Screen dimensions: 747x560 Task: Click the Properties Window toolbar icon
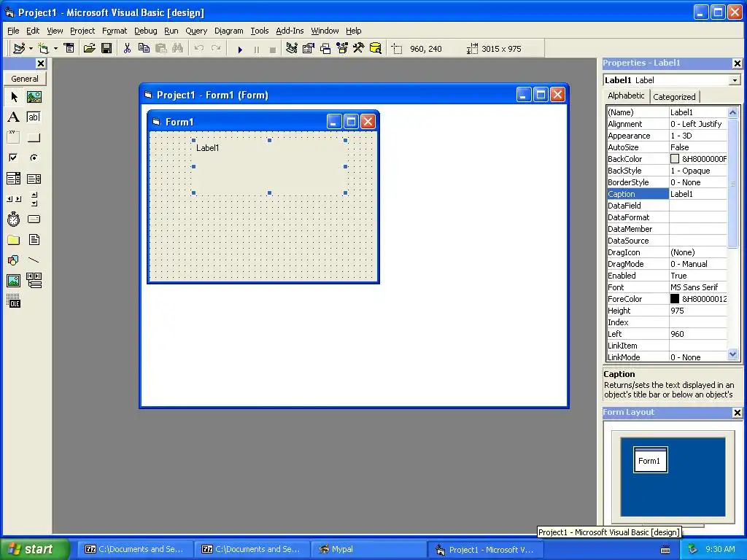(x=309, y=49)
